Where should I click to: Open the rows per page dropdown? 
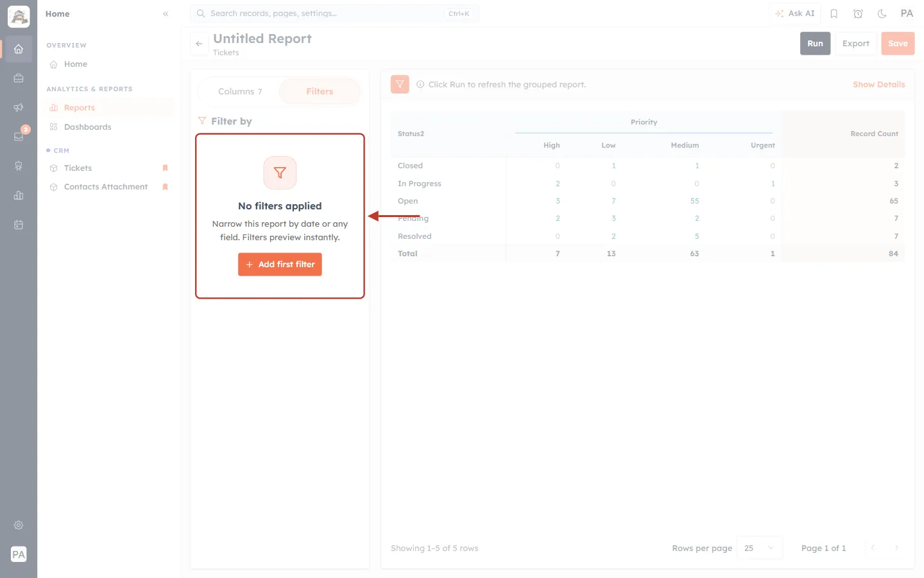point(760,548)
